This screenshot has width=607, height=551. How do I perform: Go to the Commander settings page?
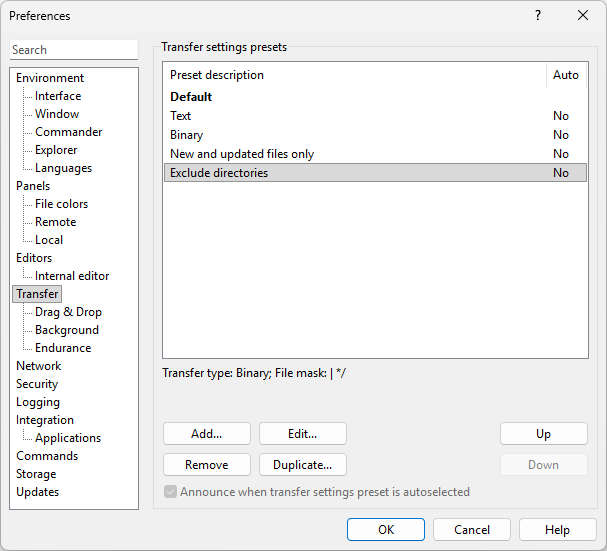[x=68, y=132]
